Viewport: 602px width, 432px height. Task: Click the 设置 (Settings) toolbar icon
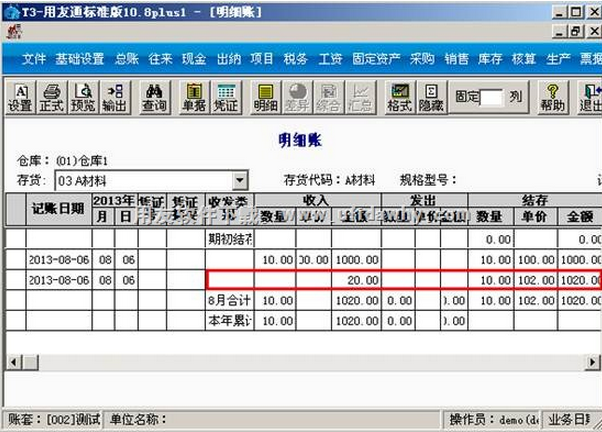pyautogui.click(x=20, y=97)
